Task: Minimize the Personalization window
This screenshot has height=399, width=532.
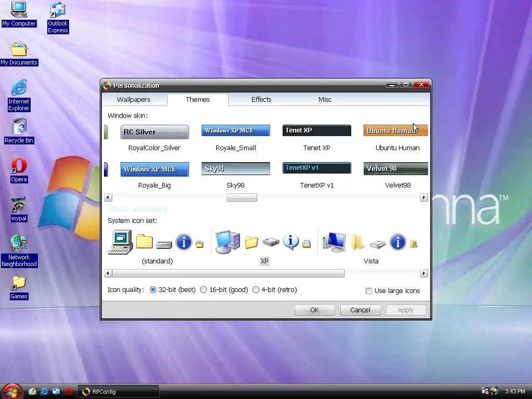Action: 392,85
